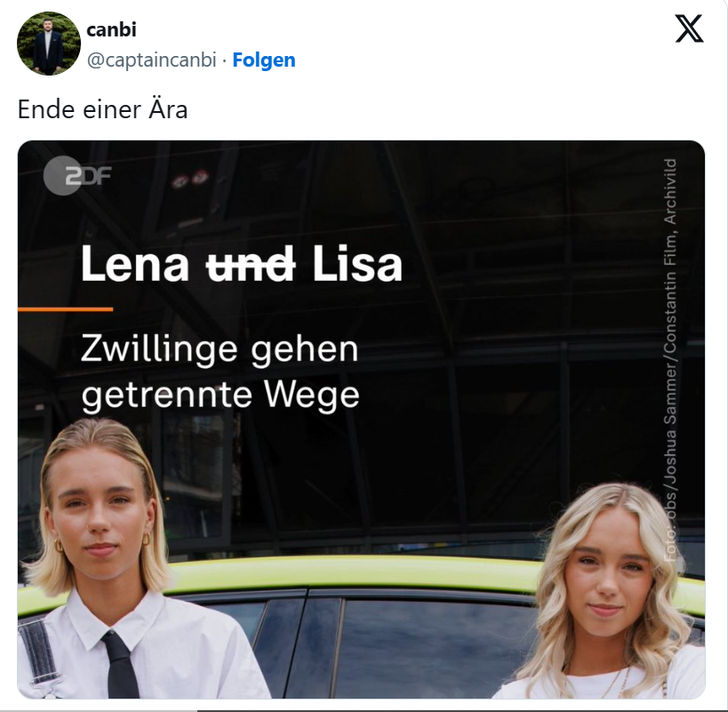
Task: Click the Lena headline word
Action: tap(135, 265)
